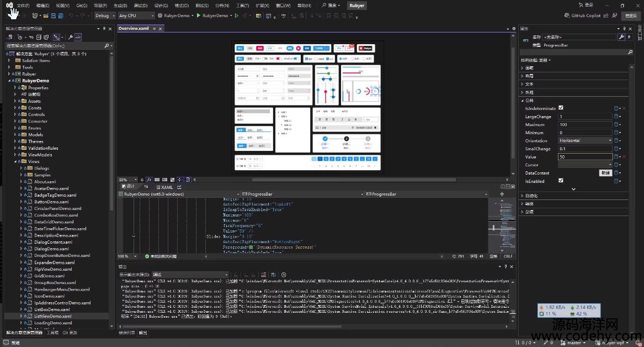Toggle the IsIndeterminate checkbox
This screenshot has width=644, height=347.
(561, 108)
